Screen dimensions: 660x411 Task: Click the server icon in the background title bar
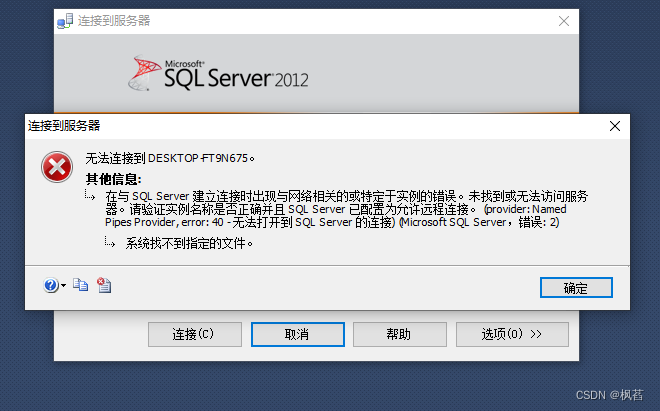pyautogui.click(x=65, y=21)
